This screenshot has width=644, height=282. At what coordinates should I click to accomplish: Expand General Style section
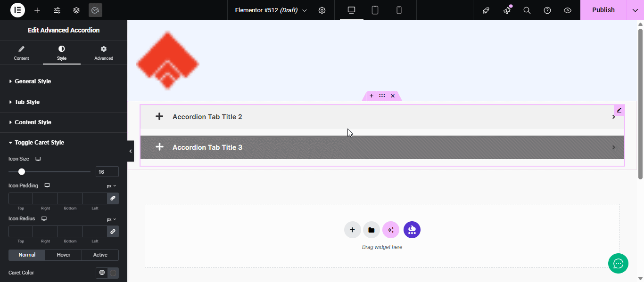pos(64,81)
